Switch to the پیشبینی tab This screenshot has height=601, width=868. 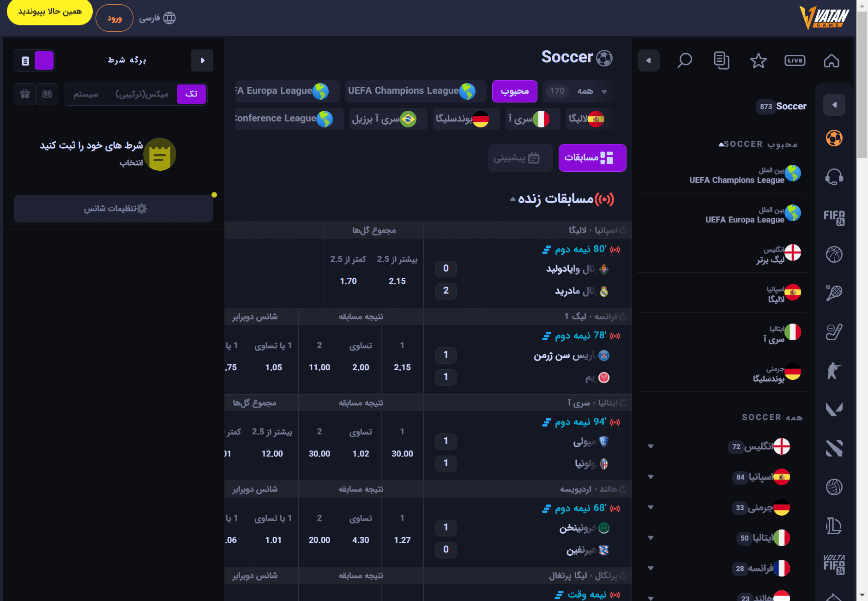click(x=520, y=158)
